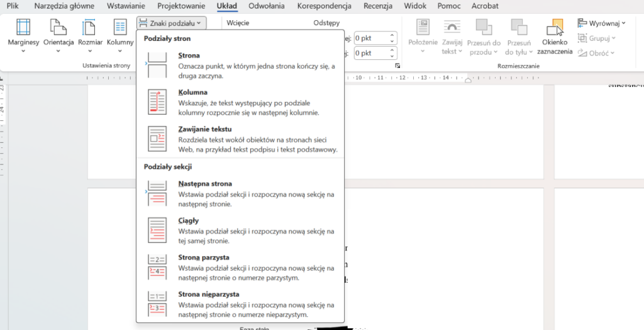Open paragraph settings dialog launcher
The image size is (644, 330).
coord(397,66)
